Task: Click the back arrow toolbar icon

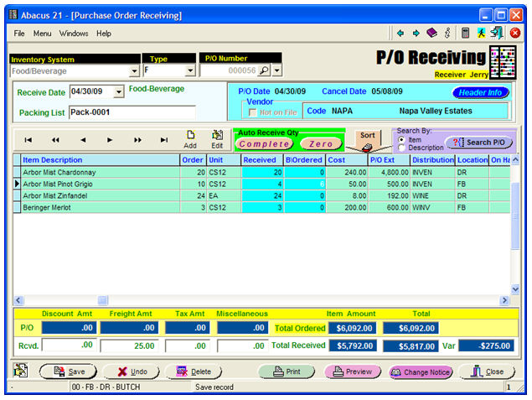Action: pos(400,34)
